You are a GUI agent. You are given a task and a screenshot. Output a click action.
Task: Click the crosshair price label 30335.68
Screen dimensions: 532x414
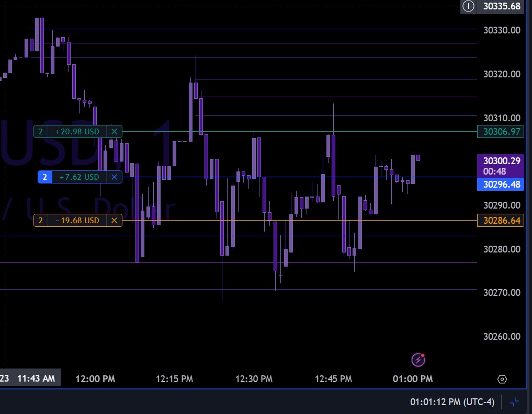tap(502, 6)
